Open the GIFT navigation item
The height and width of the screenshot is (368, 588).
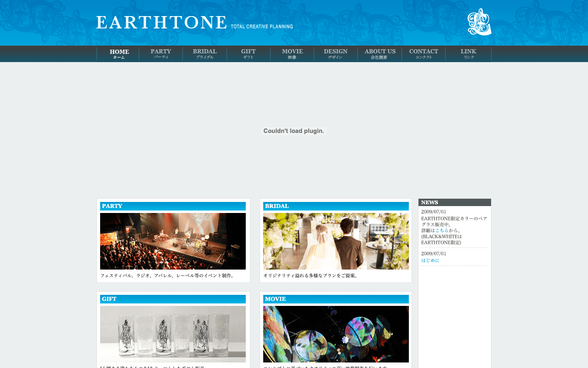point(248,54)
